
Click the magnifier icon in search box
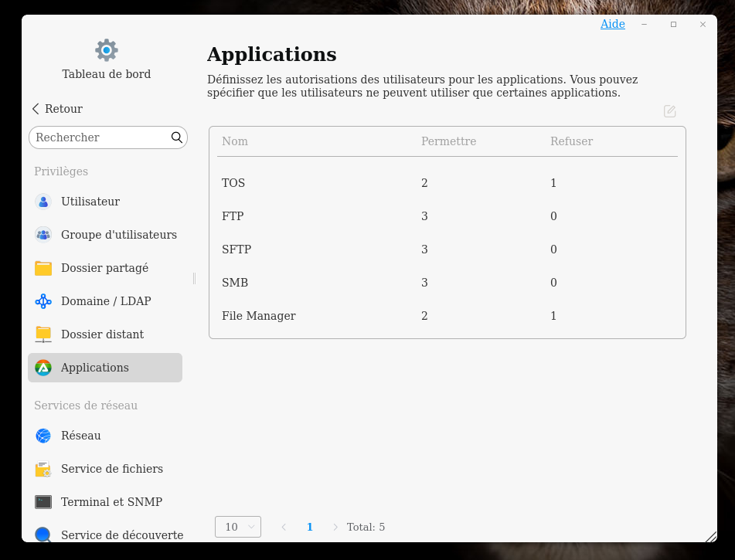177,137
